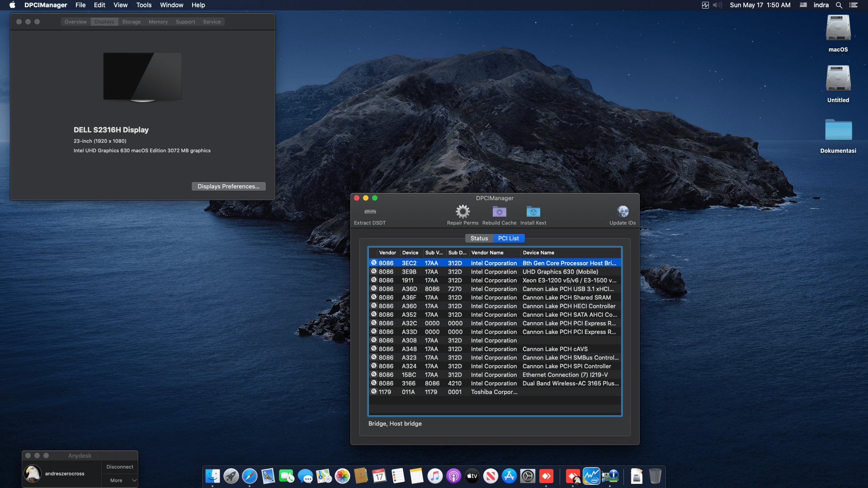Click Disconnect in the Anydesk window

(120, 467)
